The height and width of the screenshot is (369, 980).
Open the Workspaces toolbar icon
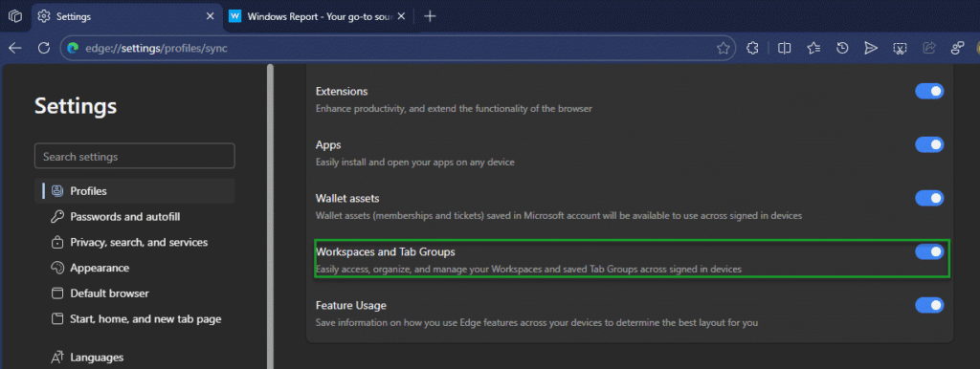coord(957,48)
